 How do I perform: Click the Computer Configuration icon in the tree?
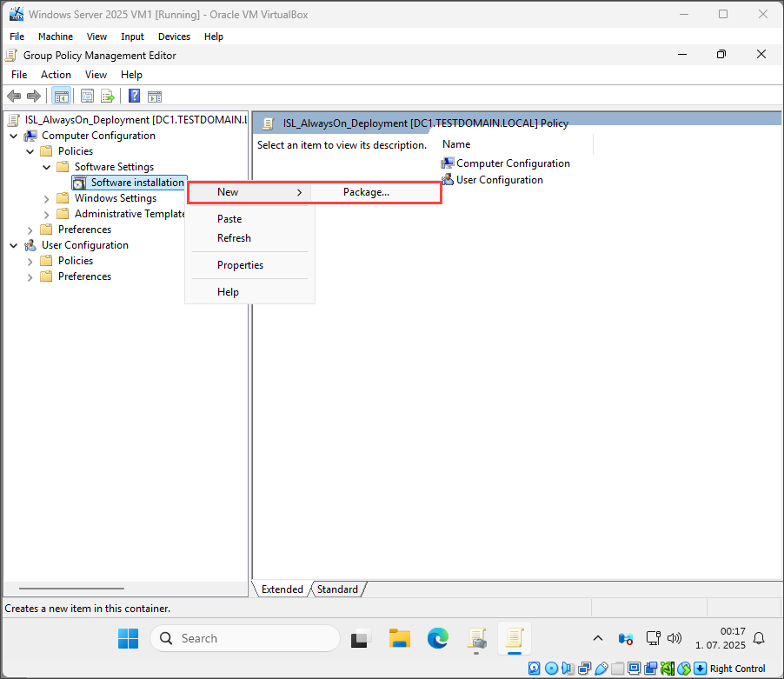pyautogui.click(x=30, y=136)
